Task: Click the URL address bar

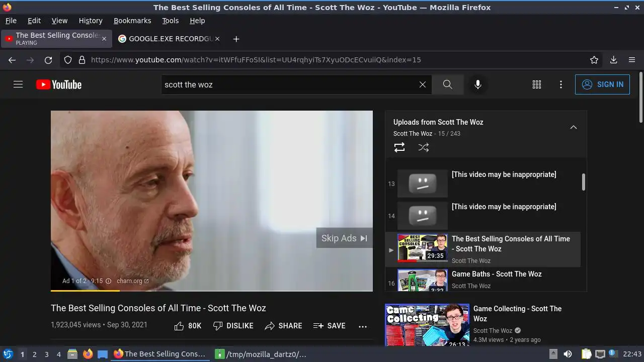Action: (x=332, y=60)
